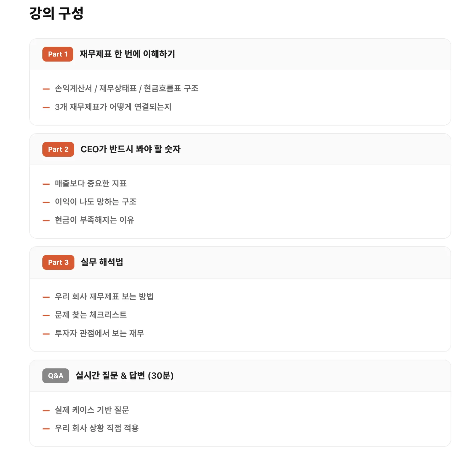
Task: Click the 현금이 부족해지는 이유 item
Action: click(x=95, y=220)
